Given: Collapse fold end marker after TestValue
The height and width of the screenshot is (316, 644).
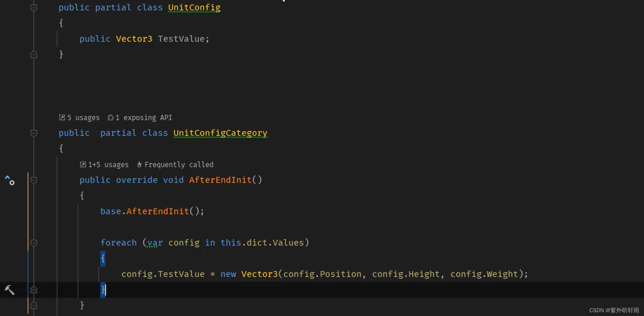Looking at the screenshot, I should pos(34,55).
